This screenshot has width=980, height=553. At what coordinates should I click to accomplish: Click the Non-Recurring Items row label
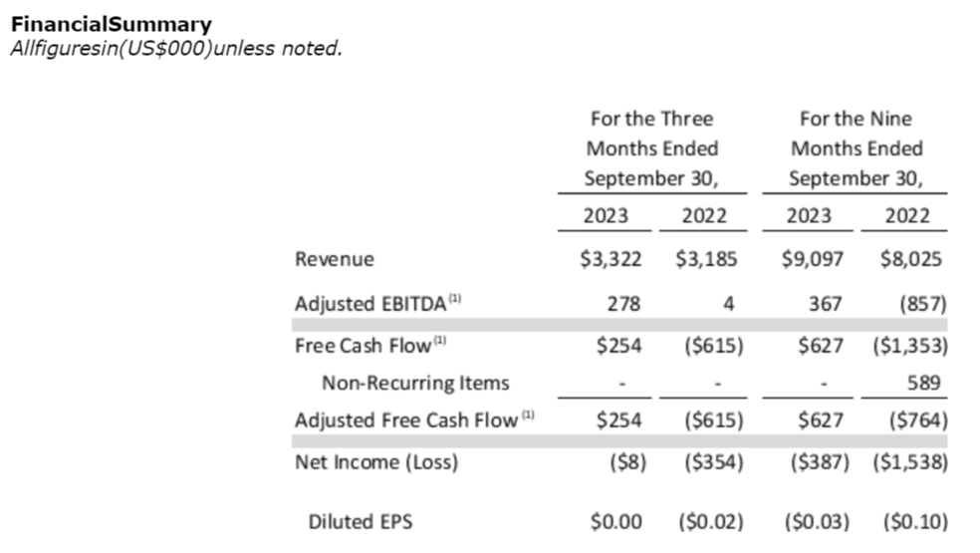point(415,383)
